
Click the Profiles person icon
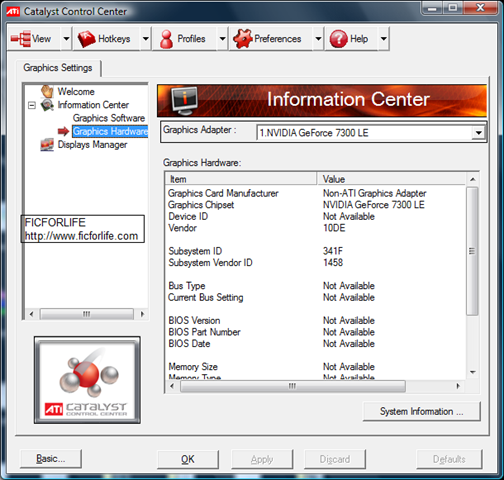(166, 39)
